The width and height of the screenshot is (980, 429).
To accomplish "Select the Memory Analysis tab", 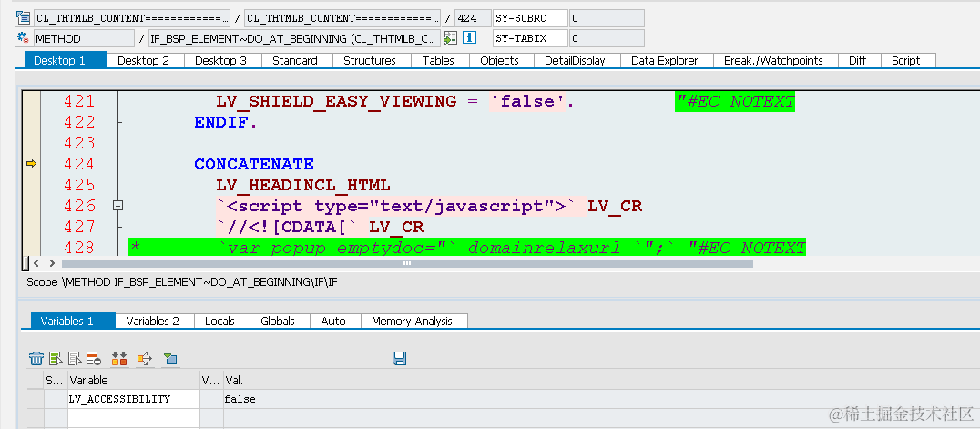I will 413,321.
